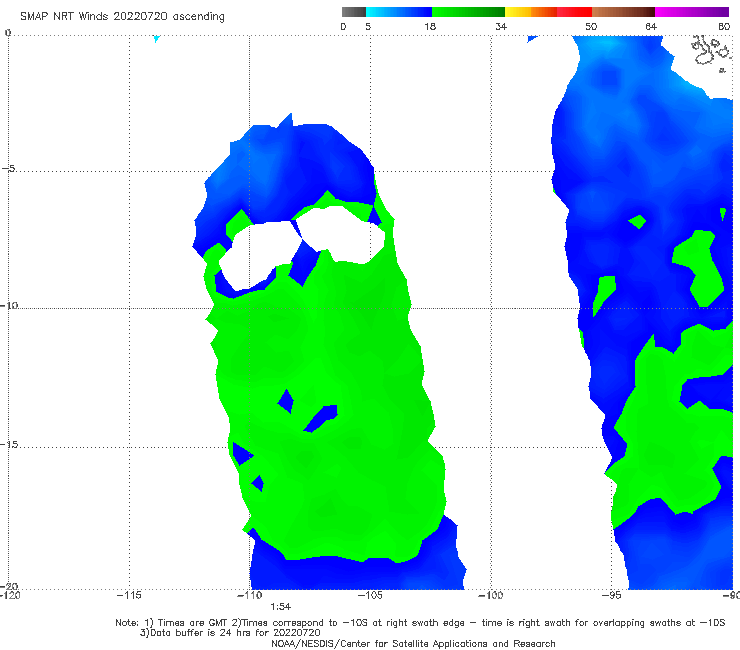Click the small green patch in the blue swath near -94 longitude, -7 latitude
Screen dimensions: 740x650
[x=637, y=221]
